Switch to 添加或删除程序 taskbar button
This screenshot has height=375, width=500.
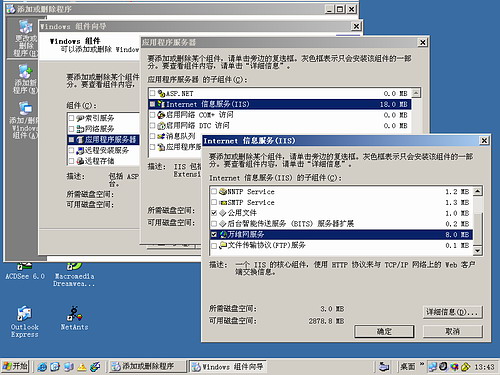point(147,366)
